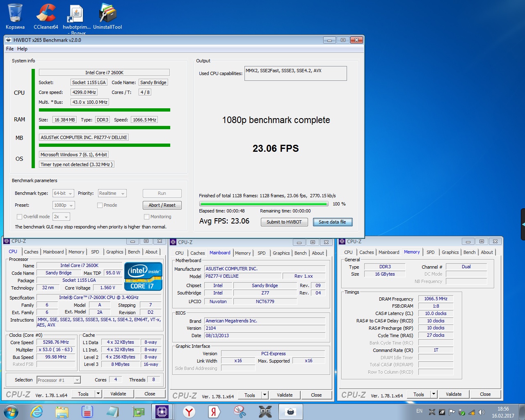Open the Help menu in HWBOT
The width and height of the screenshot is (525, 420).
tap(22, 49)
